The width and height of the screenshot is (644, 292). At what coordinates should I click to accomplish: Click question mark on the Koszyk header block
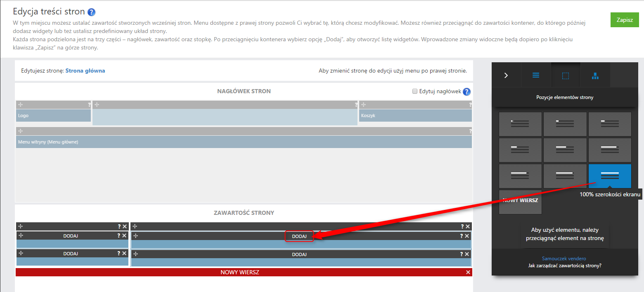point(470,105)
